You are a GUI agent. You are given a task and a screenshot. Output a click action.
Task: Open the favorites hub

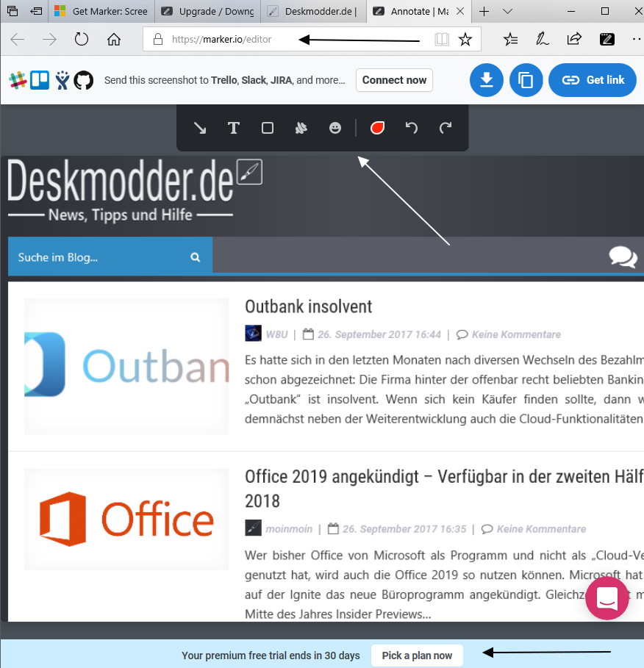510,40
